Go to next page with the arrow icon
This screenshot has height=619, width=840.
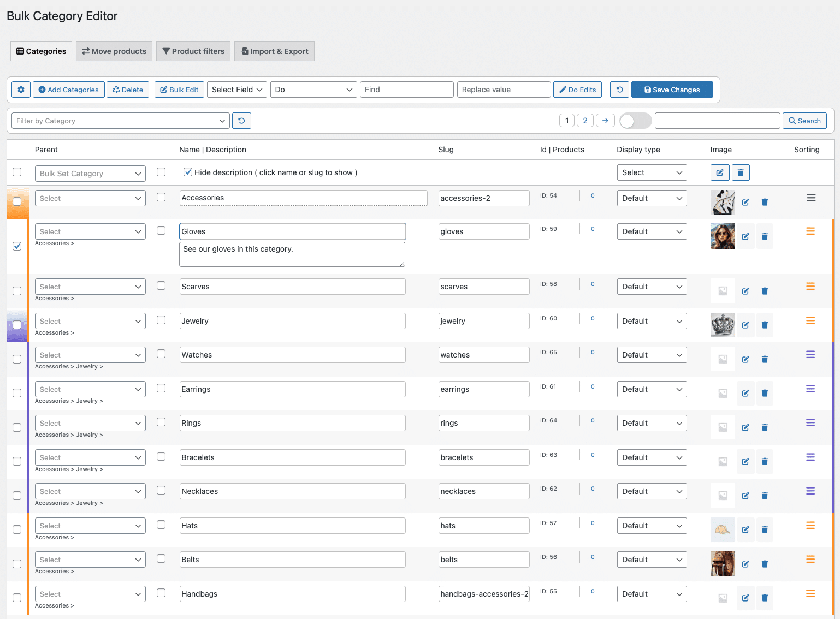605,121
